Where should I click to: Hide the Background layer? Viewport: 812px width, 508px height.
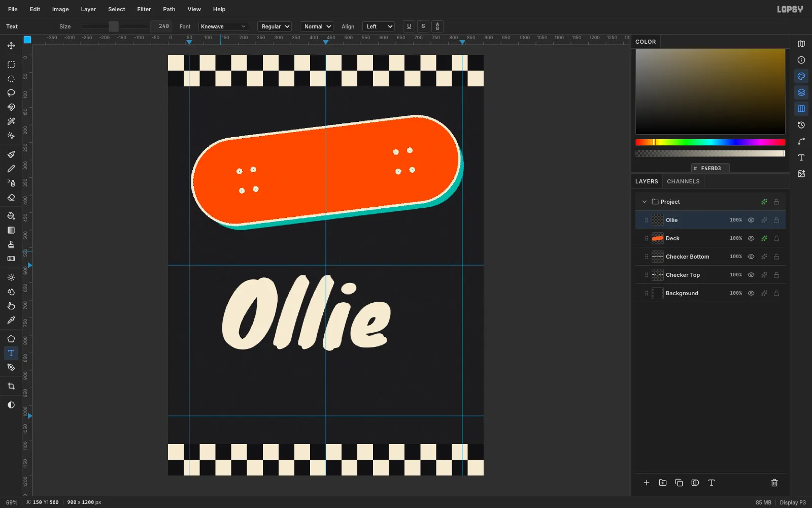coord(751,293)
